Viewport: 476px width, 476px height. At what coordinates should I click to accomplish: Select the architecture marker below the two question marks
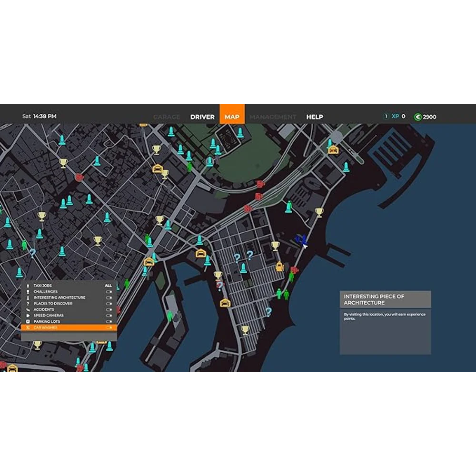click(x=243, y=268)
